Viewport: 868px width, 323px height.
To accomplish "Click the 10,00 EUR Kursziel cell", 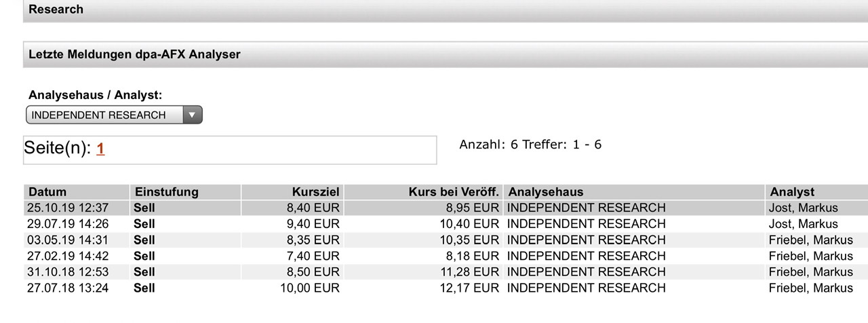I will [x=310, y=288].
